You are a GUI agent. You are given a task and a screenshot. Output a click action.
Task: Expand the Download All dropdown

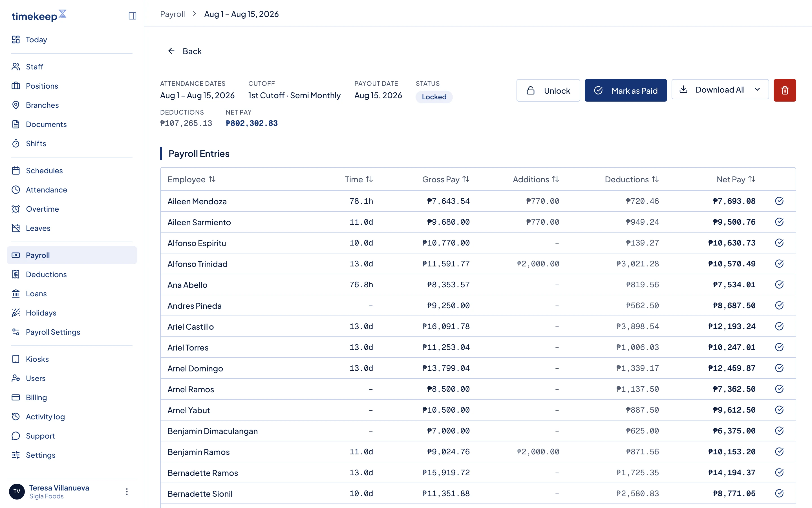(720, 89)
